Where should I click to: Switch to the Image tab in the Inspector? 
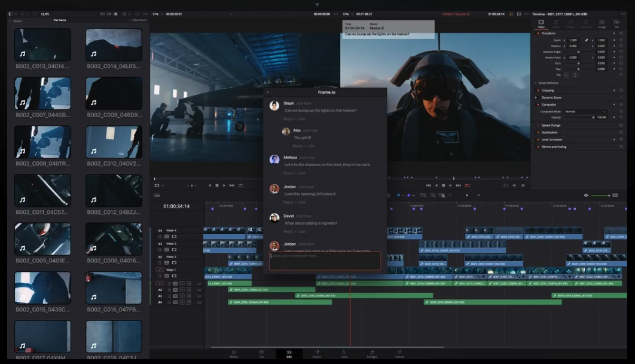602,24
